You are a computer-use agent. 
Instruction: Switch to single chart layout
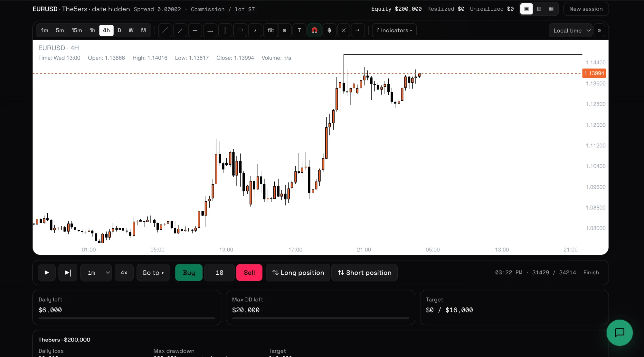pyautogui.click(x=526, y=9)
